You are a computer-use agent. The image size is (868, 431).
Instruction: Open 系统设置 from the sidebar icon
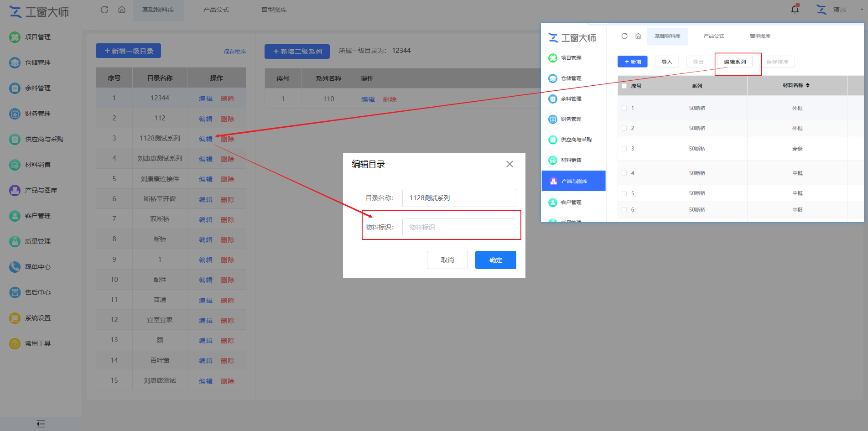coord(15,318)
